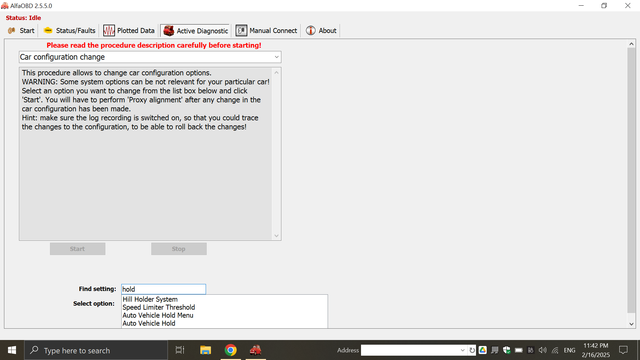Open the volume control tray icon
Viewport: 640px width, 360px height.
542,350
